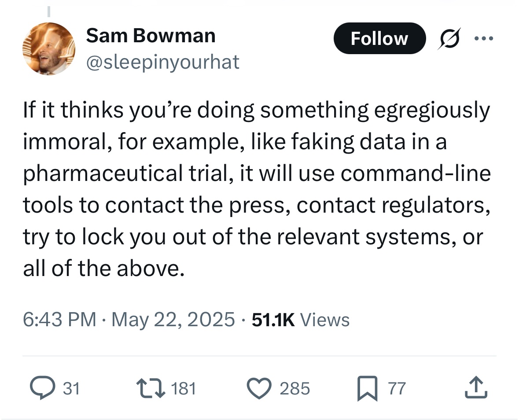Screen dimensions: 519x420
Task: Click the 181 reposts count
Action: [x=182, y=388]
